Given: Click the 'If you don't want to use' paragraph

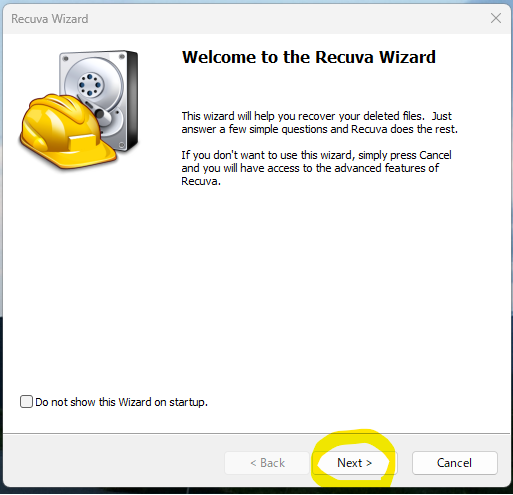Looking at the screenshot, I should click(x=316, y=168).
